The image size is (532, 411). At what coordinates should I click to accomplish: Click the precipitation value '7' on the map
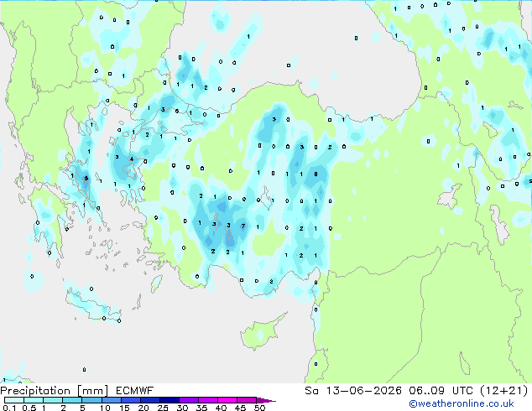coord(243,226)
